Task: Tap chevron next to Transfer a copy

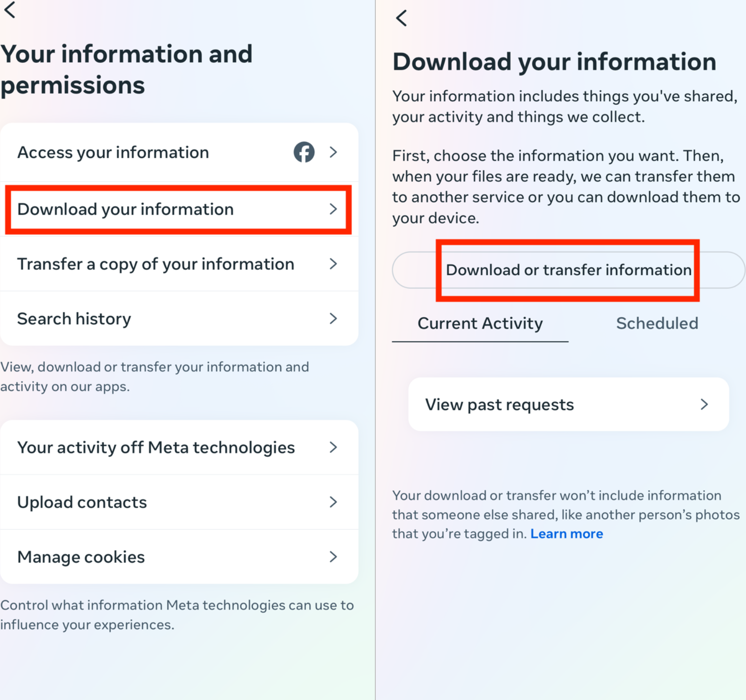Action: tap(333, 264)
